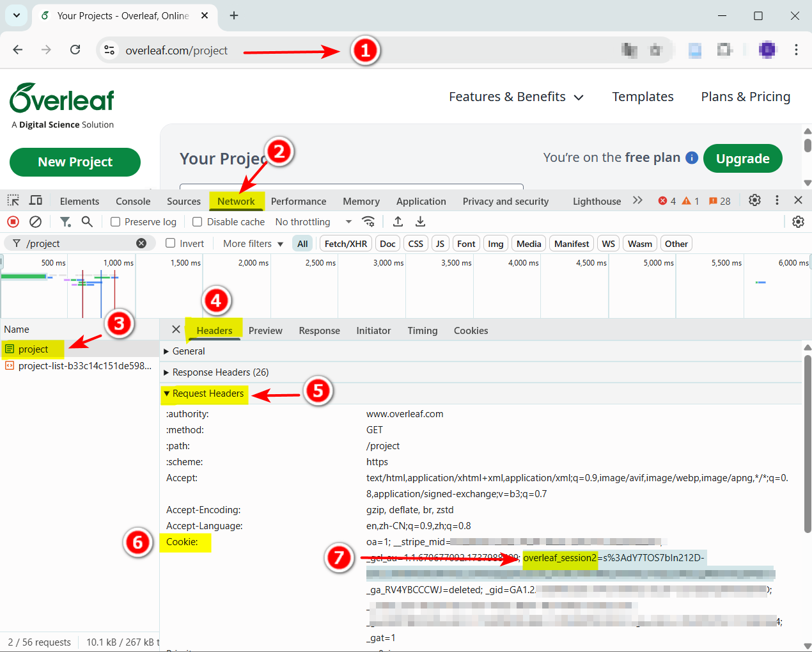Activate the DevTools inspect element picker

click(13, 200)
